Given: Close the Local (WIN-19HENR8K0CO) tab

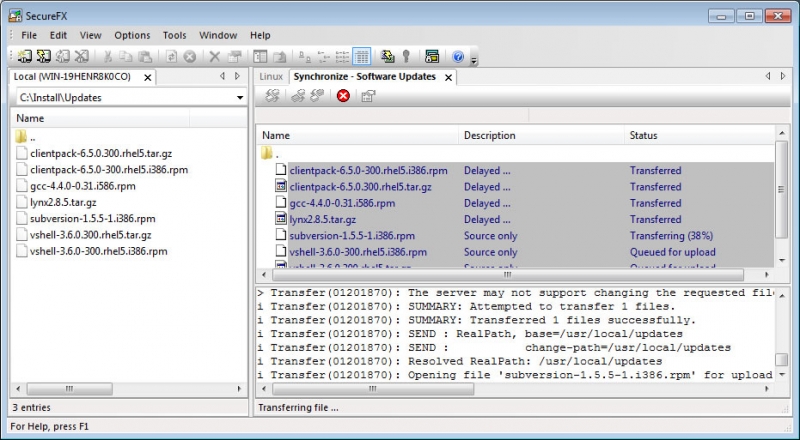Looking at the screenshot, I should (x=147, y=78).
